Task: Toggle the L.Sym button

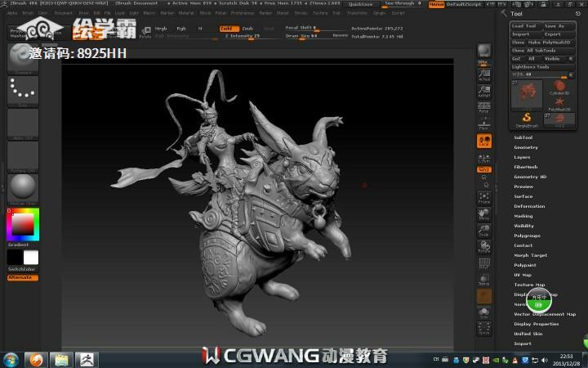Action: tap(484, 158)
